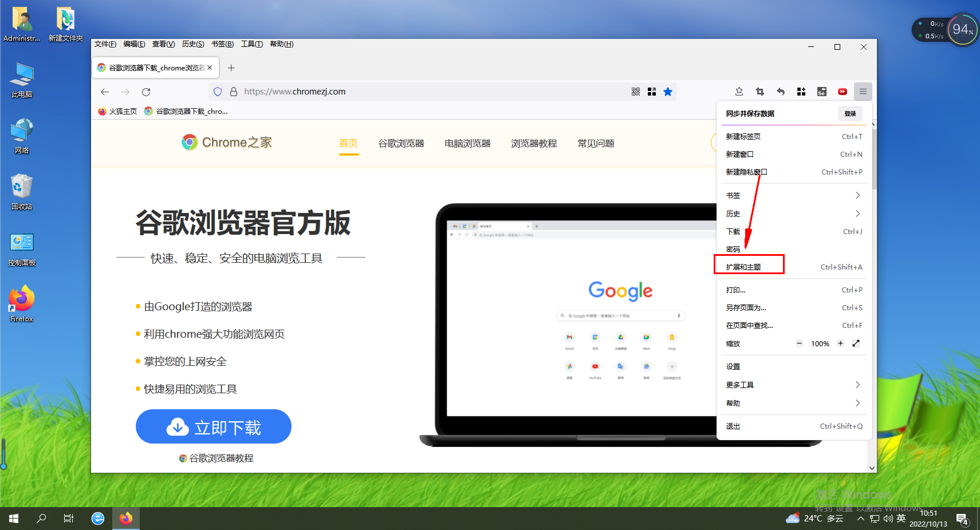The height and width of the screenshot is (530, 980).
Task: Expand the 帮助 submenu in dropdown
Action: (794, 403)
